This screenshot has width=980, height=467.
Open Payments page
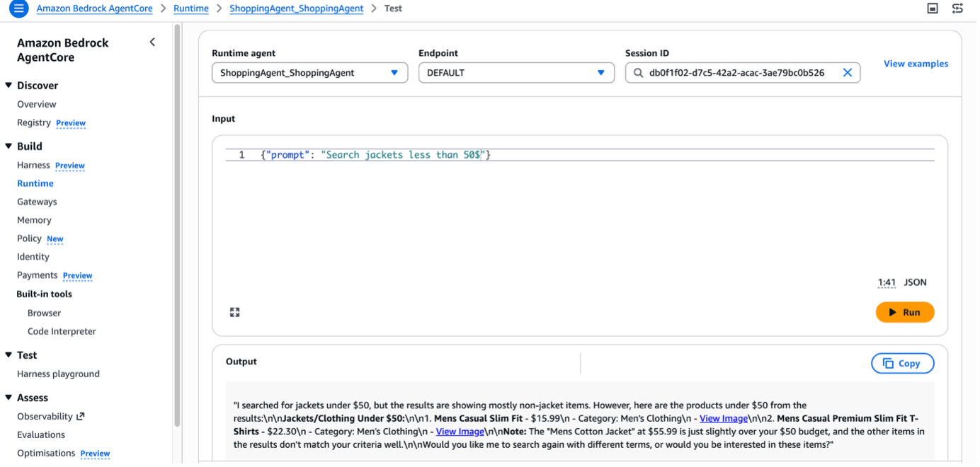(x=37, y=275)
